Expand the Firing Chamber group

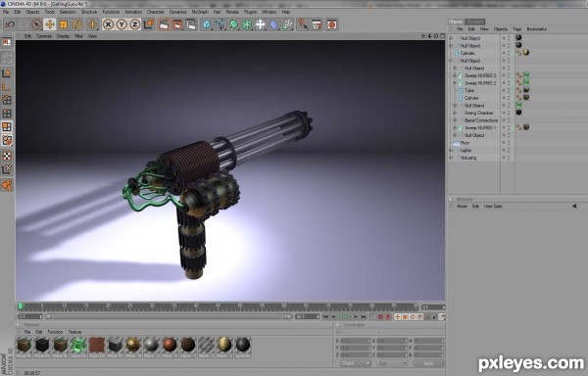click(455, 113)
